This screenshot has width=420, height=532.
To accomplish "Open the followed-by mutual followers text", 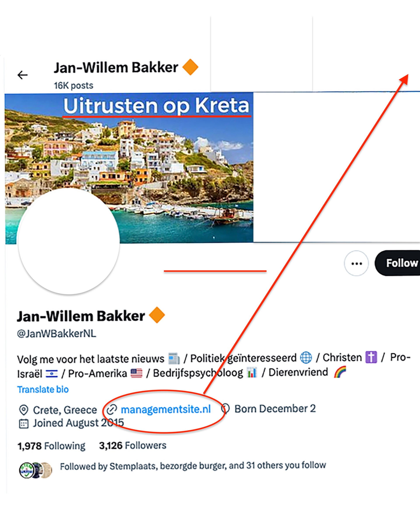I will pos(193,466).
